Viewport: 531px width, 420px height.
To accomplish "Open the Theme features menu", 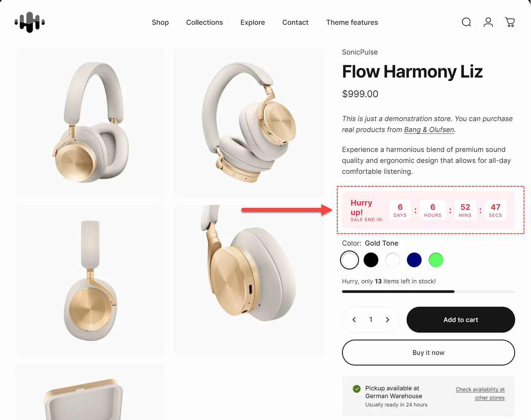I will click(352, 22).
